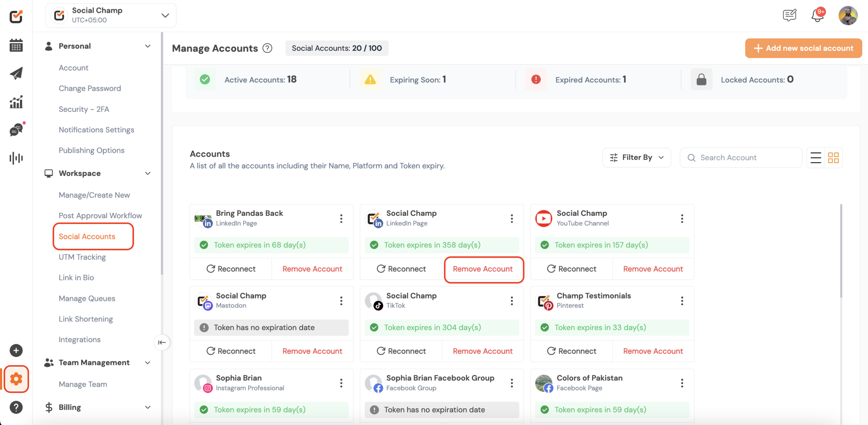Click the sidebar collapse arrow button
The image size is (868, 425).
162,342
